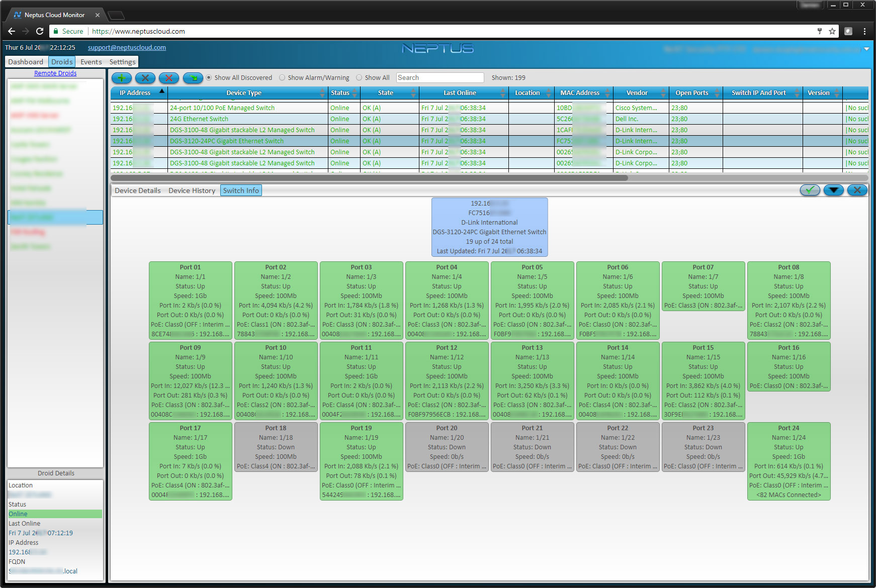Image resolution: width=876 pixels, height=588 pixels.
Task: Reload the page with refresh icon
Action: (x=40, y=31)
